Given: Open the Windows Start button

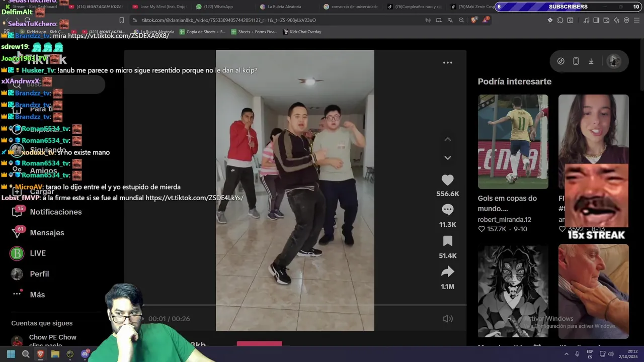Looking at the screenshot, I should [11, 354].
